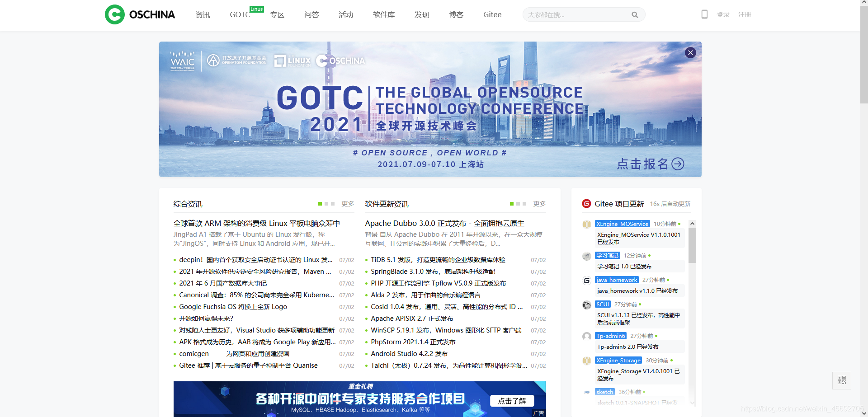Open article 2021 年 6 月国产数据库大事记
The image size is (868, 417).
click(223, 283)
